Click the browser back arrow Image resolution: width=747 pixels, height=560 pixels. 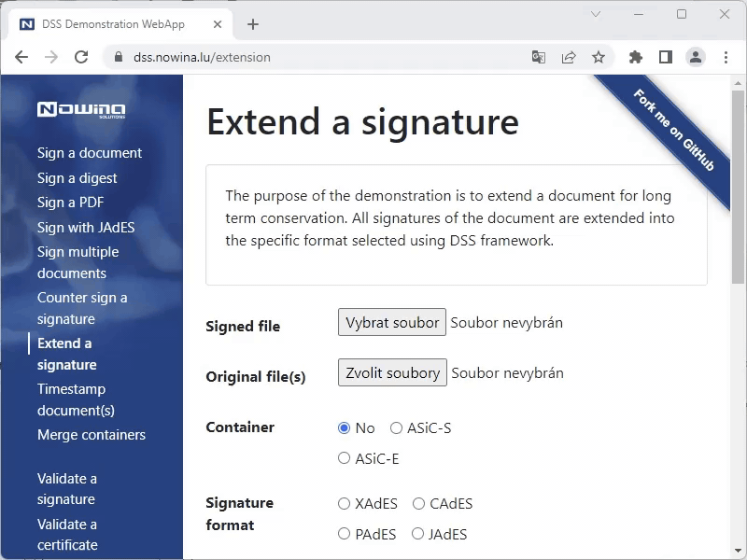coord(21,57)
